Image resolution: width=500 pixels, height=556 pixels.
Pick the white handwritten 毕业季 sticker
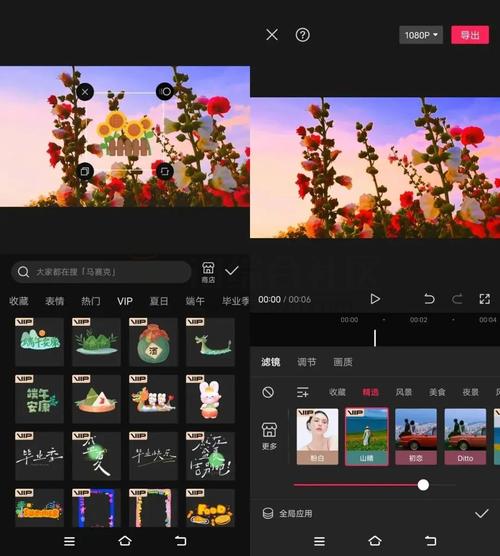click(x=39, y=456)
